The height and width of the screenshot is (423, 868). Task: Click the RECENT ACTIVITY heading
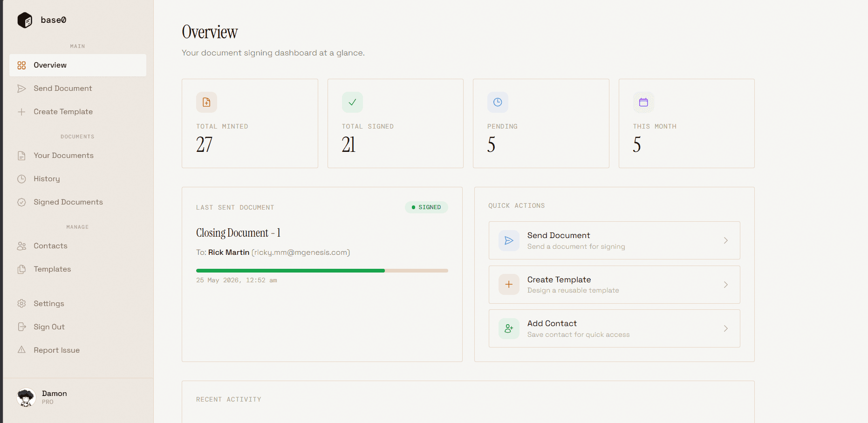tap(229, 399)
